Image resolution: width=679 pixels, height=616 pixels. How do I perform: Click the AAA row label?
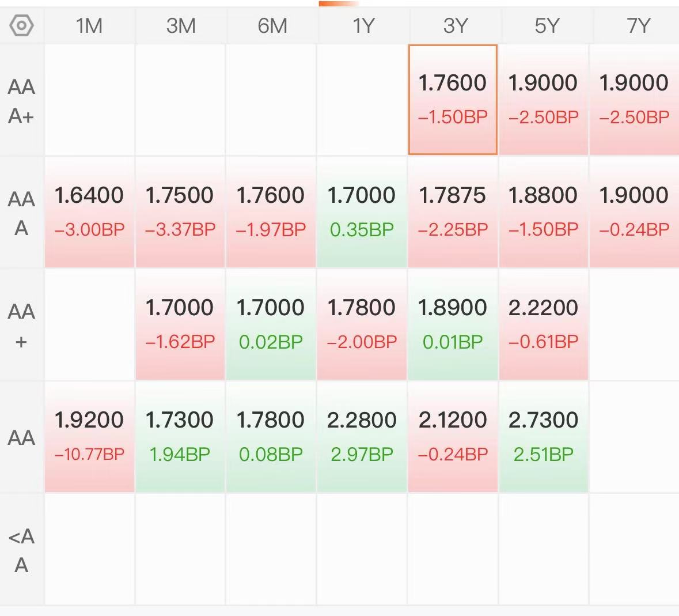coord(21,213)
